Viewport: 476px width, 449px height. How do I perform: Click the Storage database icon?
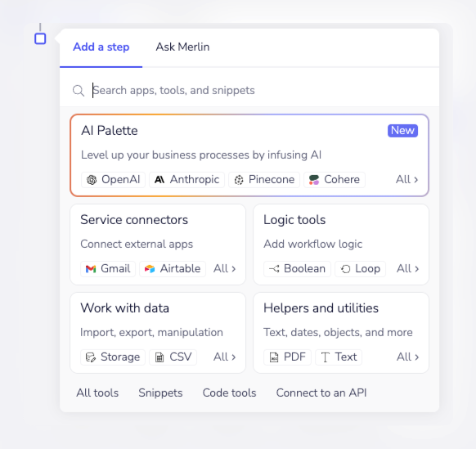tap(91, 357)
